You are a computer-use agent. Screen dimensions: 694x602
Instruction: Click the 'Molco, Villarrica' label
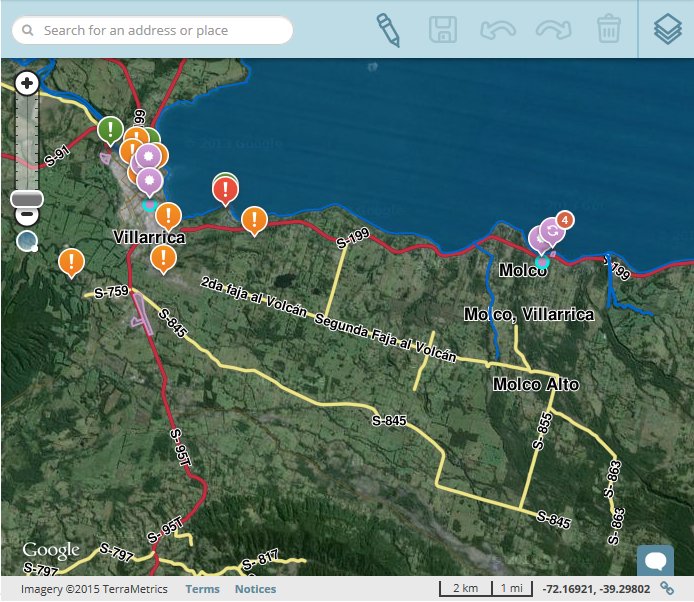click(529, 314)
